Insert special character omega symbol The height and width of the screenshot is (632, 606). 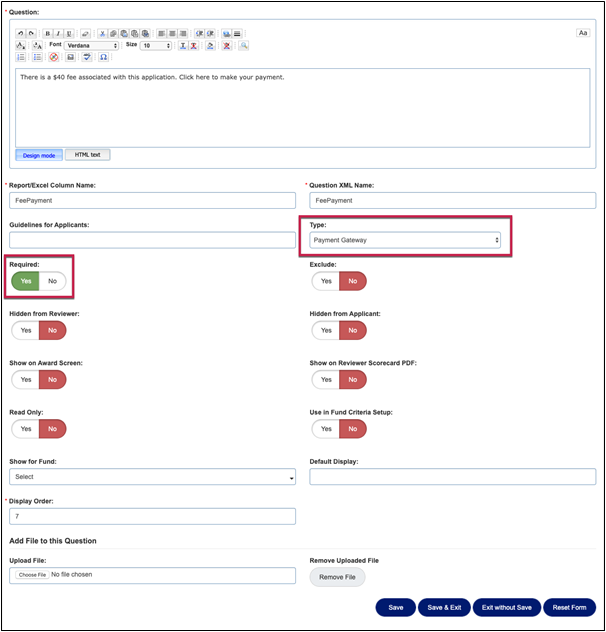pos(103,57)
